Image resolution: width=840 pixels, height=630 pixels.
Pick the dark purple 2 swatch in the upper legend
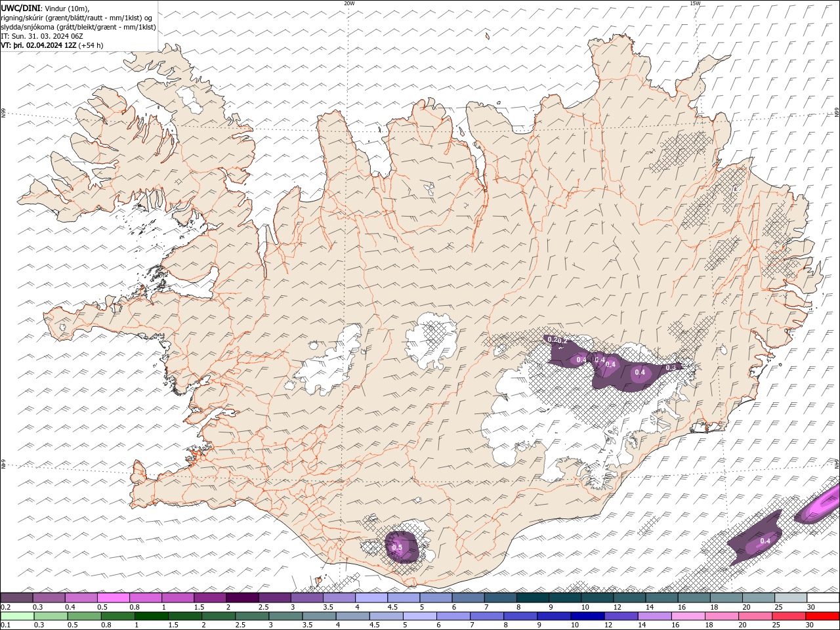pyautogui.click(x=241, y=597)
